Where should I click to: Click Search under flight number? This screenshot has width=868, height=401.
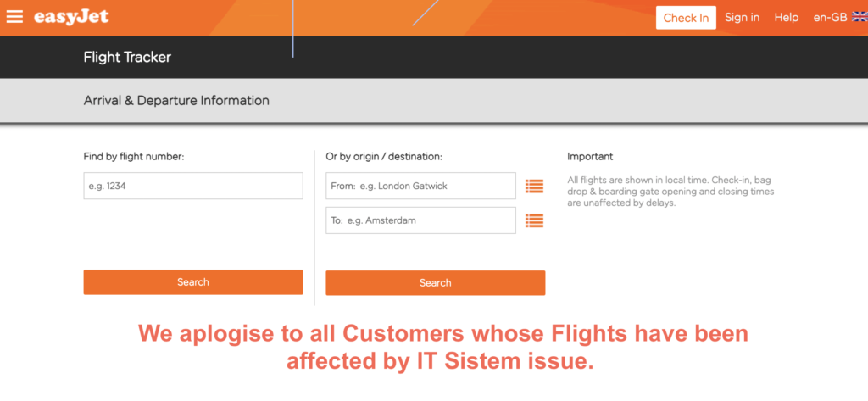point(193,282)
